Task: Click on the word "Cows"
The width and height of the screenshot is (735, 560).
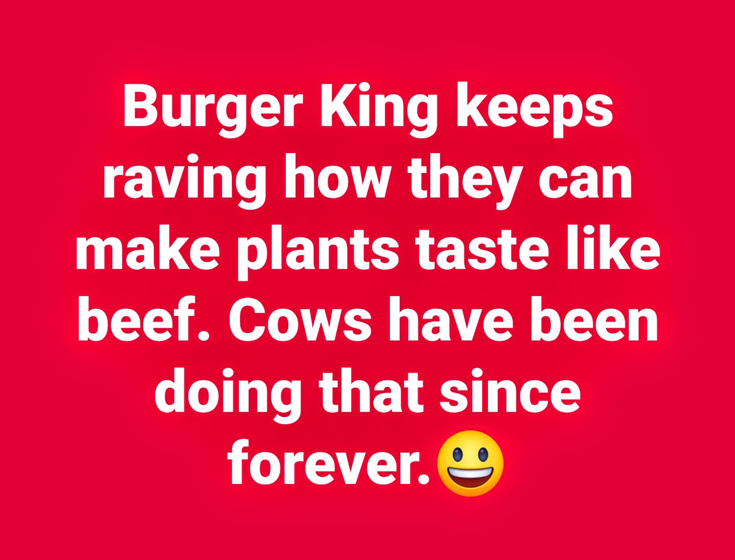Action: (x=300, y=321)
